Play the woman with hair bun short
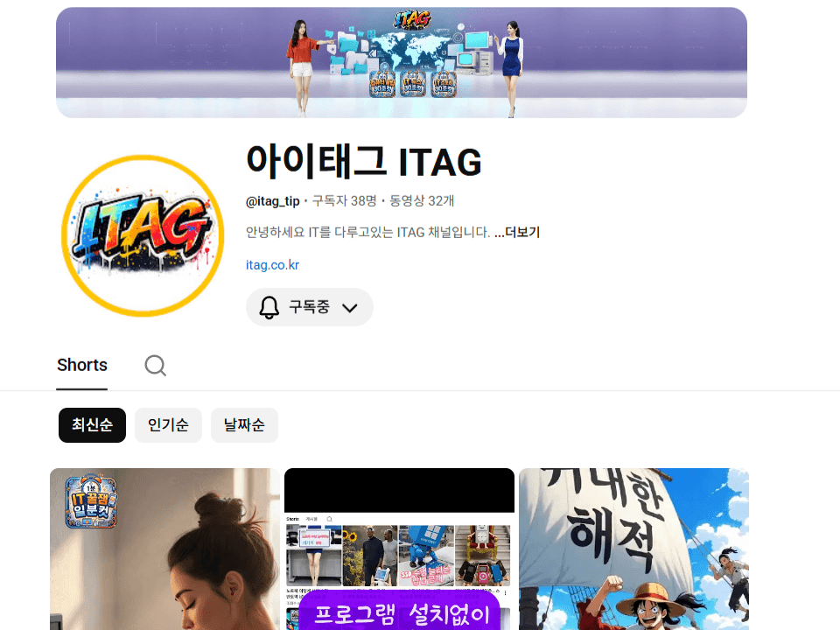The width and height of the screenshot is (840, 630). [x=165, y=549]
